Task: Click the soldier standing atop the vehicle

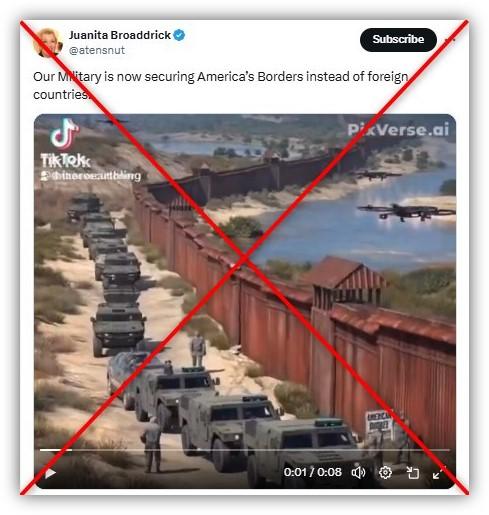Action: coord(198,349)
